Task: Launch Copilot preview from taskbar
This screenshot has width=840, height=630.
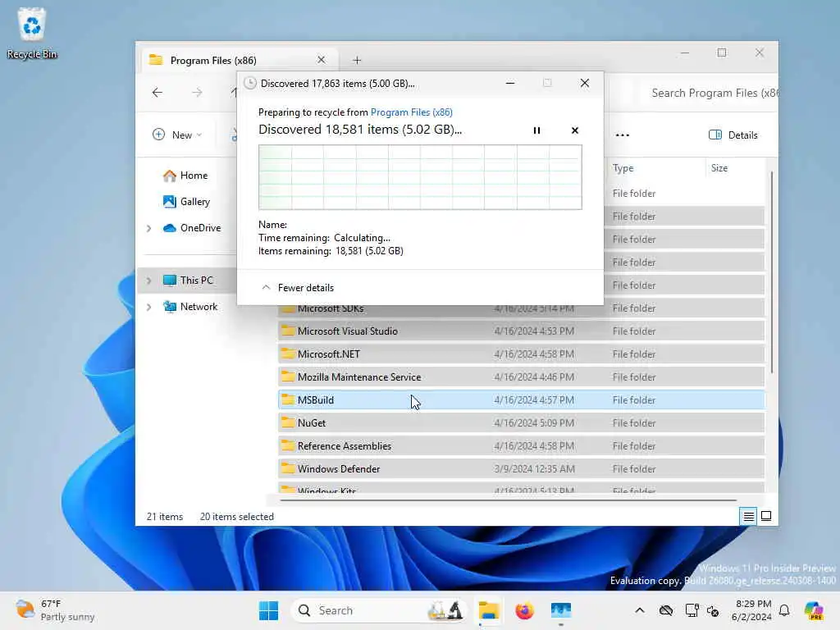Action: 814,610
